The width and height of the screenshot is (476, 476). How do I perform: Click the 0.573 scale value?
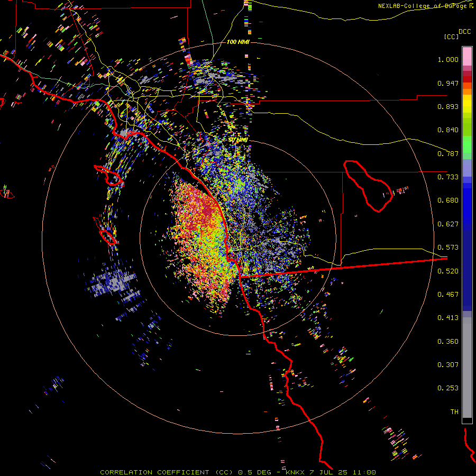coord(448,248)
